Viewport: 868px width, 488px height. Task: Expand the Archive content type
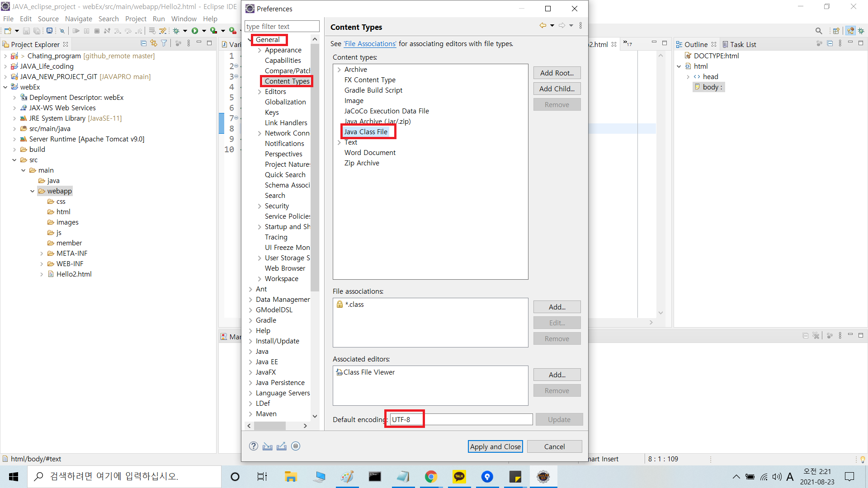click(x=339, y=70)
